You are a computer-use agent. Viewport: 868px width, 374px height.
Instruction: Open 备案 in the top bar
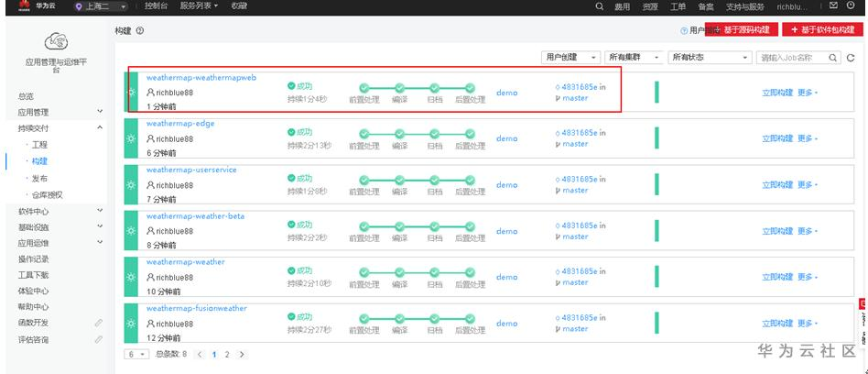pyautogui.click(x=705, y=6)
